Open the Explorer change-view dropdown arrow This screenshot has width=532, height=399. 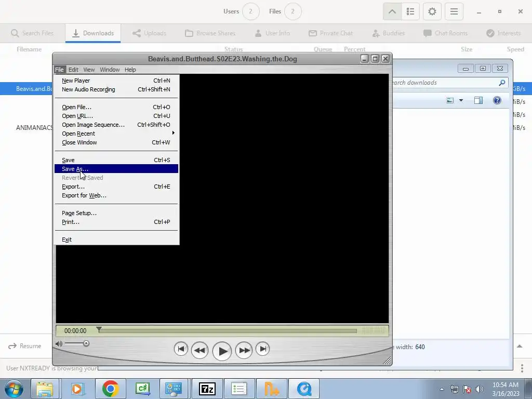pyautogui.click(x=461, y=100)
